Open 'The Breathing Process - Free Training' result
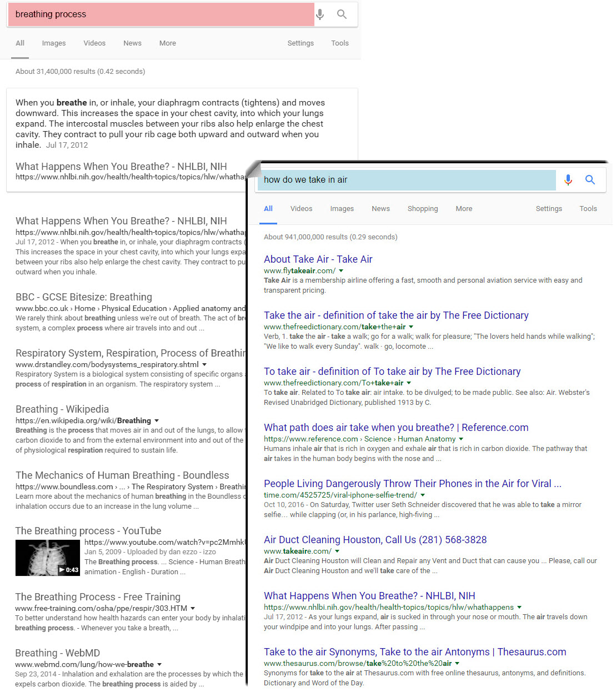Screen dimensions: 616x692 [x=98, y=597]
